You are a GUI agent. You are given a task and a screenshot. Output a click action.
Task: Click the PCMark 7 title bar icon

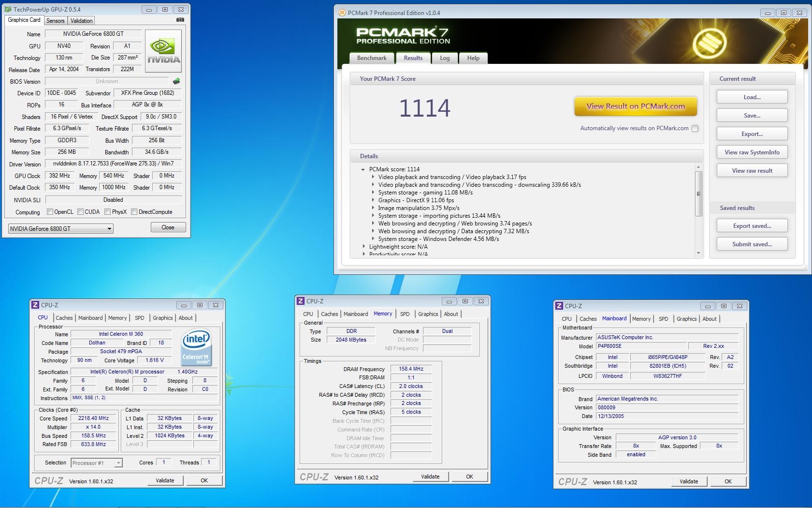[x=341, y=13]
